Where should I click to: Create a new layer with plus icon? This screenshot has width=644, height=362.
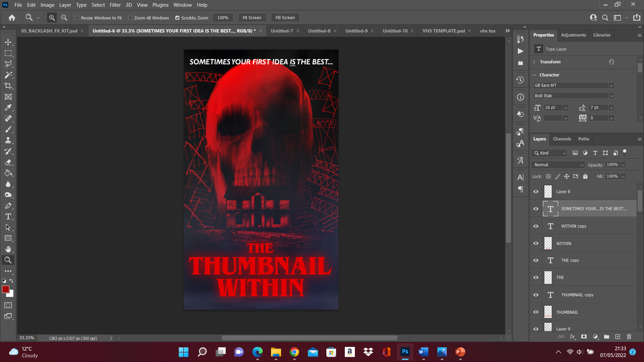(618, 336)
